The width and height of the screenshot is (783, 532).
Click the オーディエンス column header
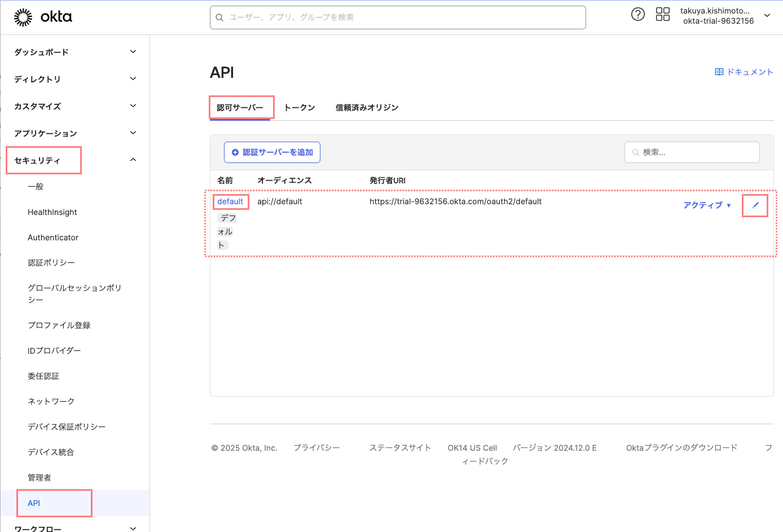pos(284,181)
